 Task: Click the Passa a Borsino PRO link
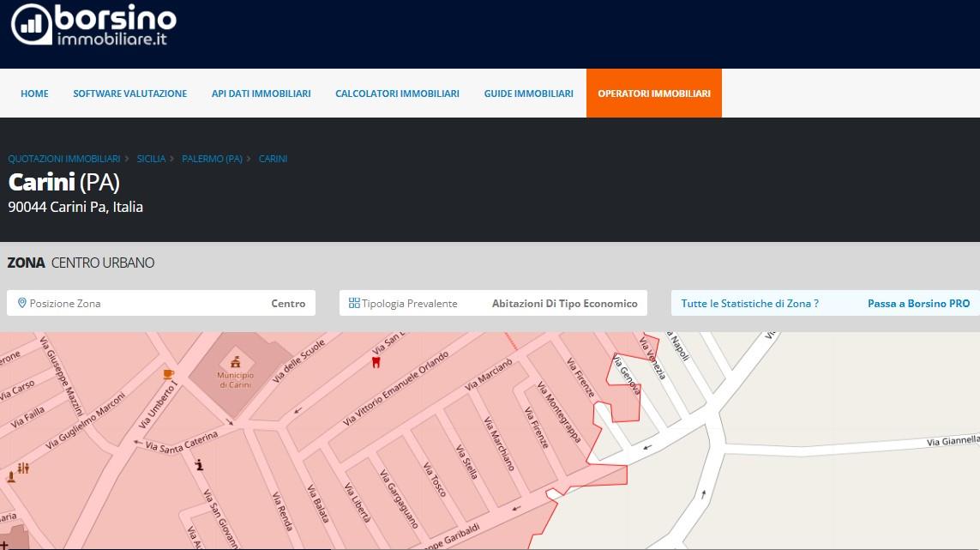point(918,303)
